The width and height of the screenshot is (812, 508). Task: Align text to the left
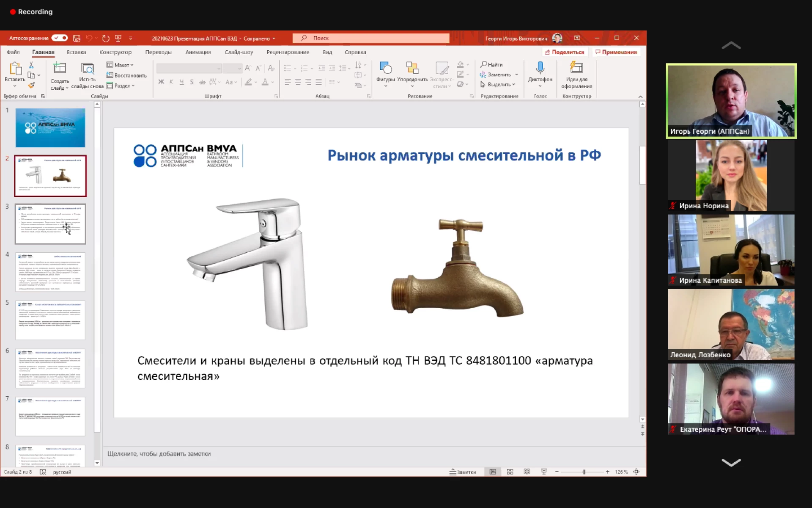click(288, 82)
